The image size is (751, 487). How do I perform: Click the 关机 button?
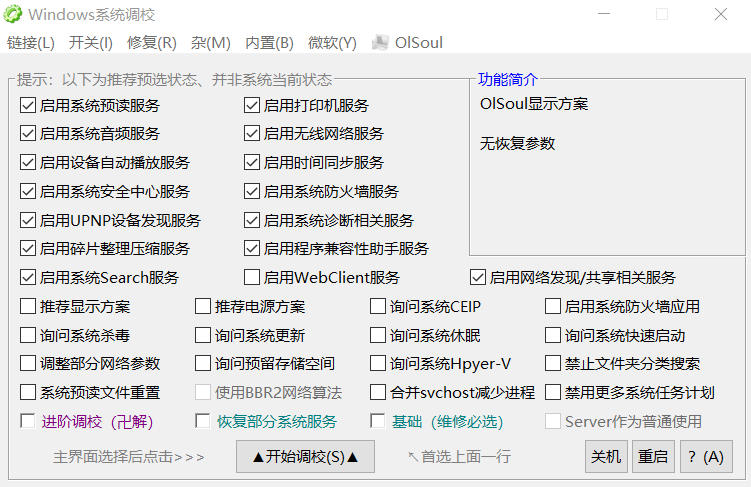click(606, 457)
